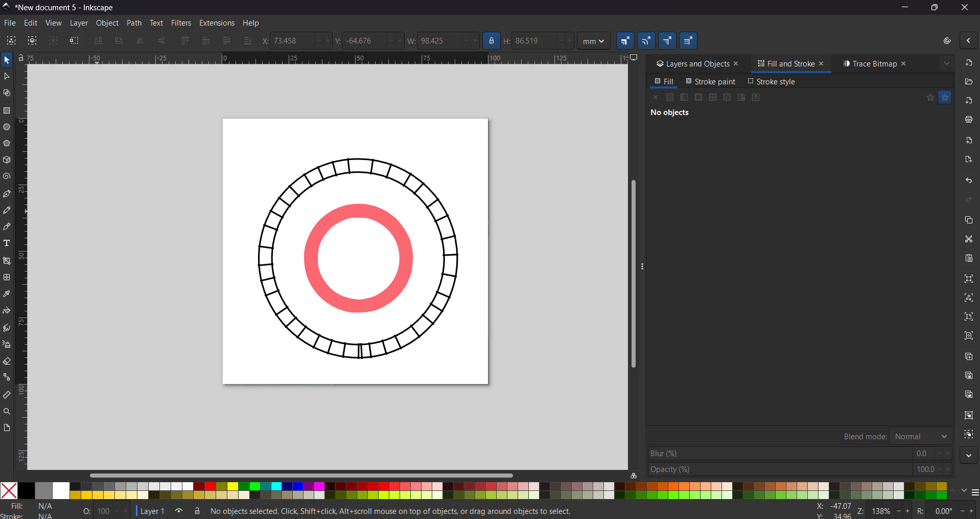Expand the dock tabs overflow chevron
Viewport: 980px width, 519px height.
[x=947, y=64]
